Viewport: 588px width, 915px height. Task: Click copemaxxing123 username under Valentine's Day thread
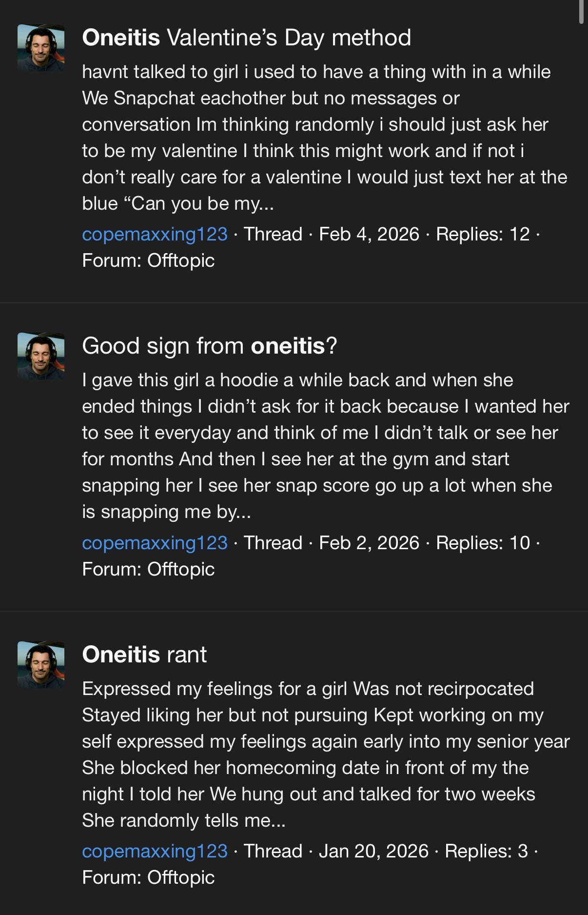coord(155,234)
